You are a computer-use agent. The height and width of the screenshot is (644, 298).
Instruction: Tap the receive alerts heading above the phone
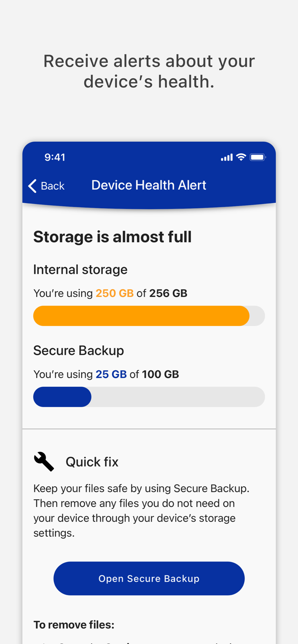click(149, 70)
